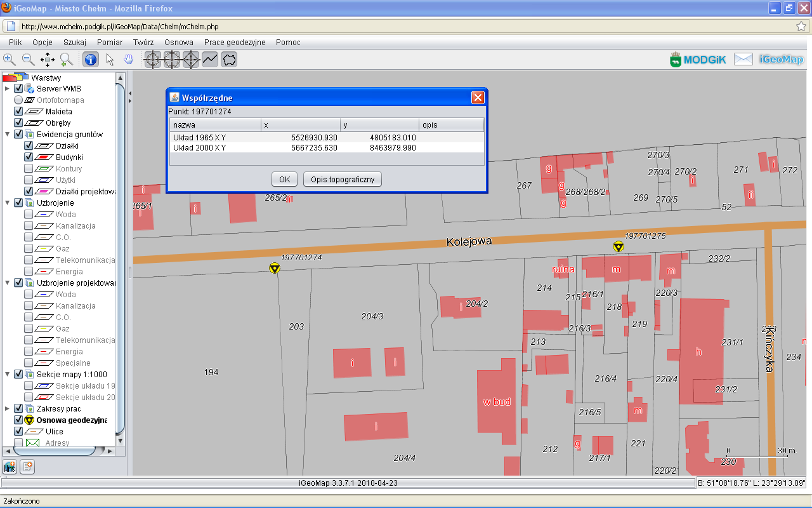Choose first circular crosshair survey point tool
Viewport: 812px width, 508px height.
153,59
